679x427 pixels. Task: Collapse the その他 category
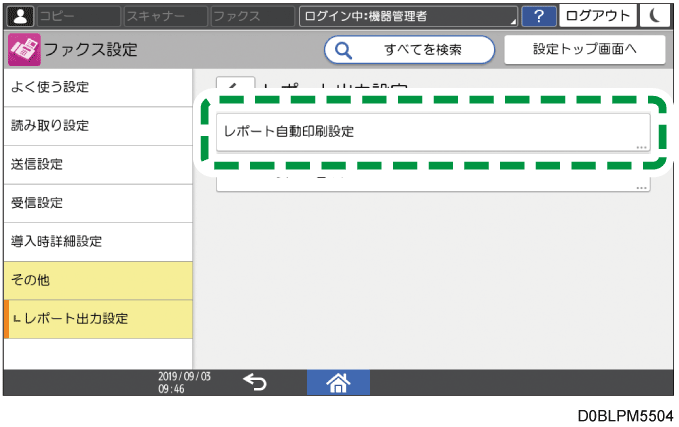point(98,280)
